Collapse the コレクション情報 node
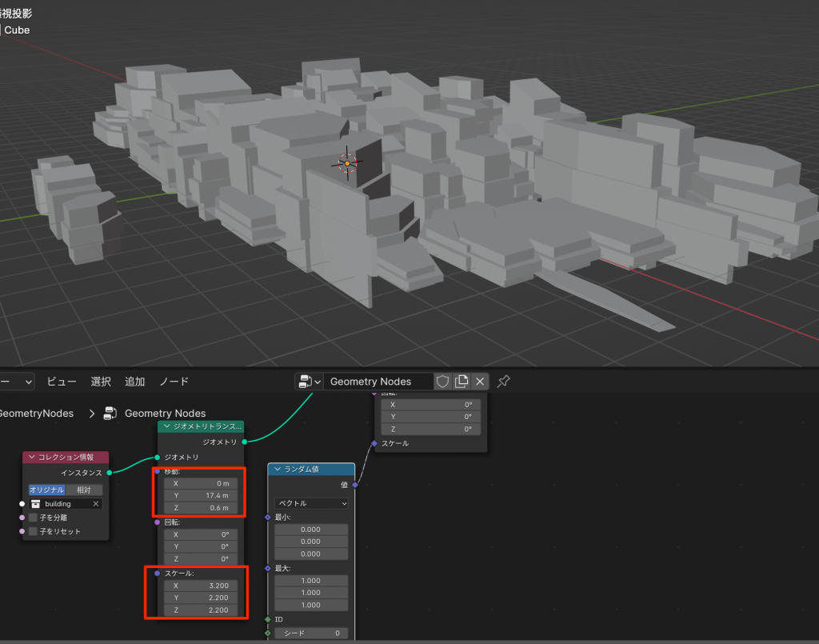Screen dimensions: 819x644 (x=32, y=458)
